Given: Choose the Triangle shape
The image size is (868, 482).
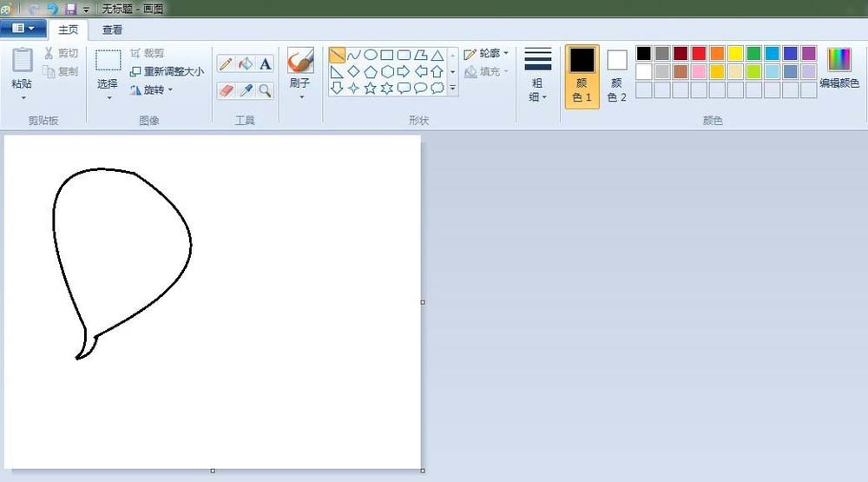Looking at the screenshot, I should 437,55.
